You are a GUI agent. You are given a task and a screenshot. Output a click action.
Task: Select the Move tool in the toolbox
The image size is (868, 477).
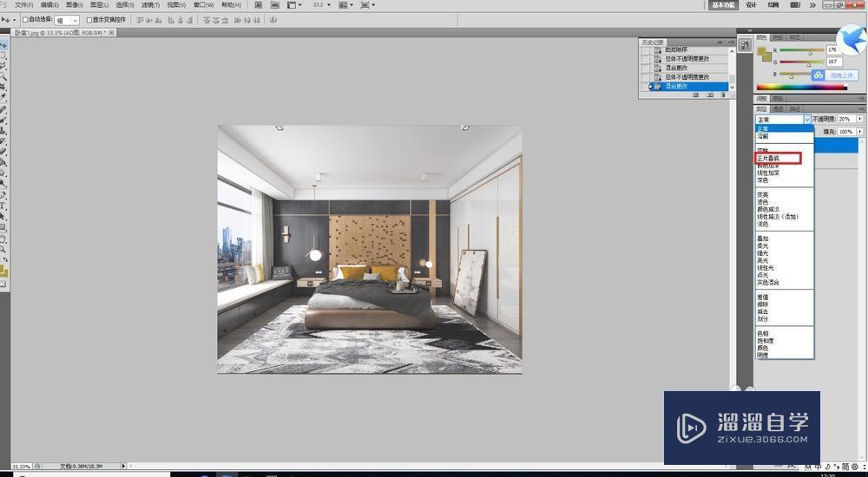(4, 44)
